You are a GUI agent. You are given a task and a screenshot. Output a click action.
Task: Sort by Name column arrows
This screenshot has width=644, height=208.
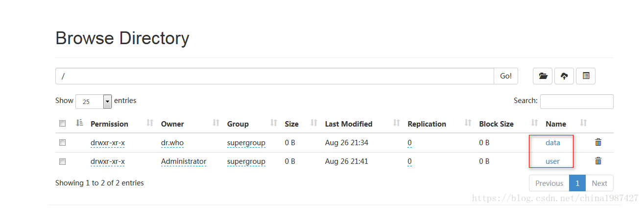(583, 123)
